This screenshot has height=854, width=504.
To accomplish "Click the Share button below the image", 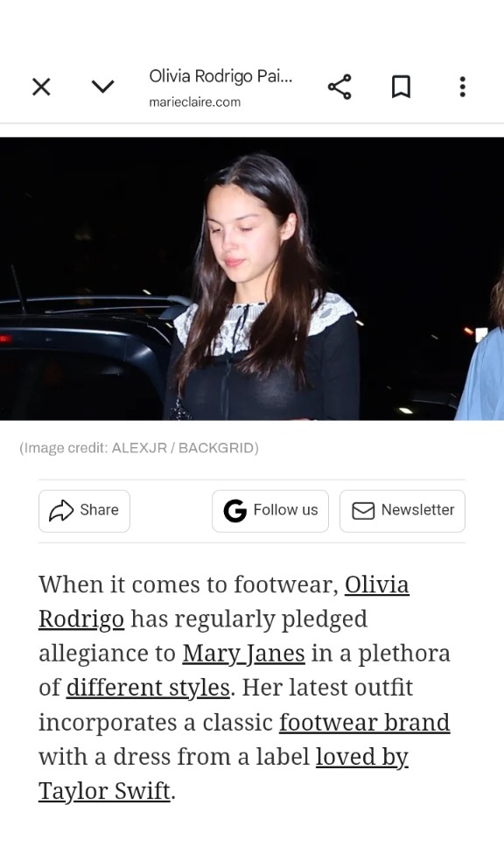I will pyautogui.click(x=85, y=511).
